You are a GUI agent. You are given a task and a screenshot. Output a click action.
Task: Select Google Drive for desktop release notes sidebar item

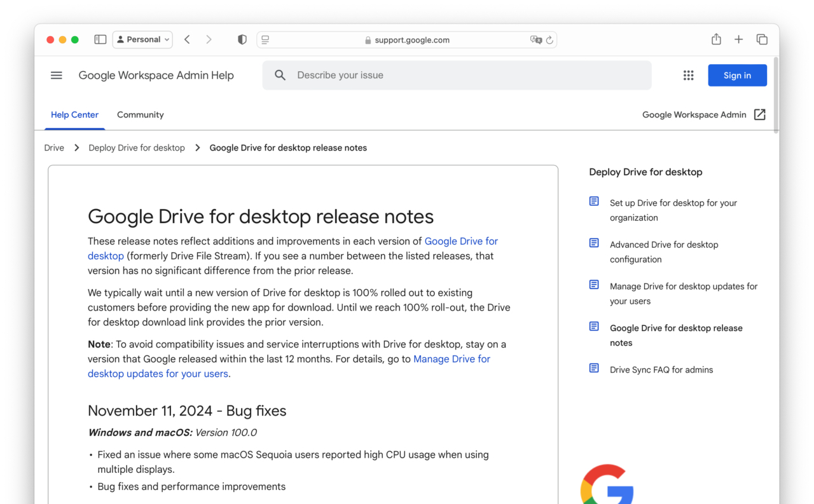coord(675,336)
